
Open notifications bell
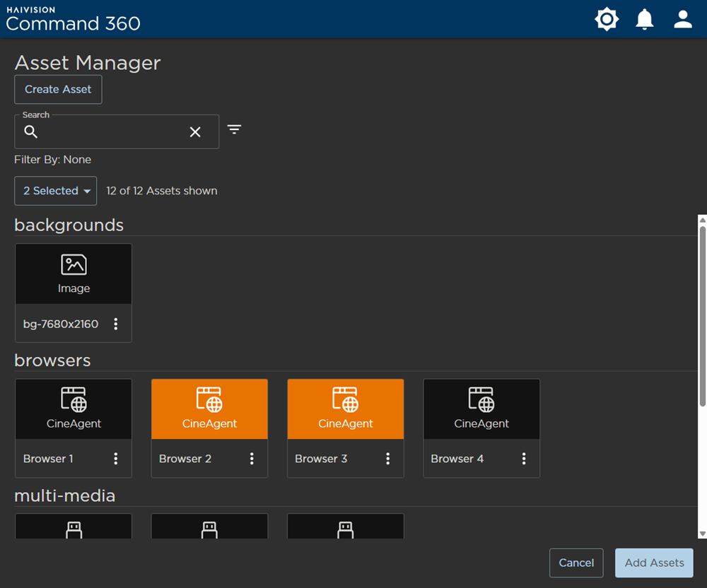click(644, 19)
